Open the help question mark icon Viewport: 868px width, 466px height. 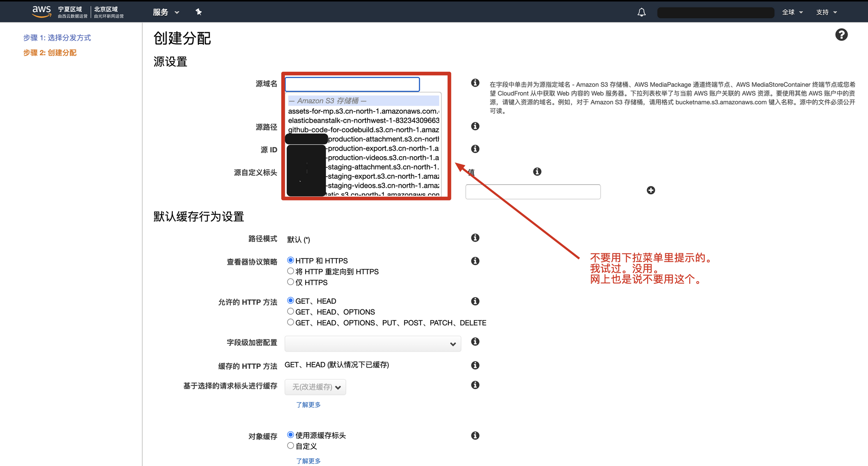(841, 35)
